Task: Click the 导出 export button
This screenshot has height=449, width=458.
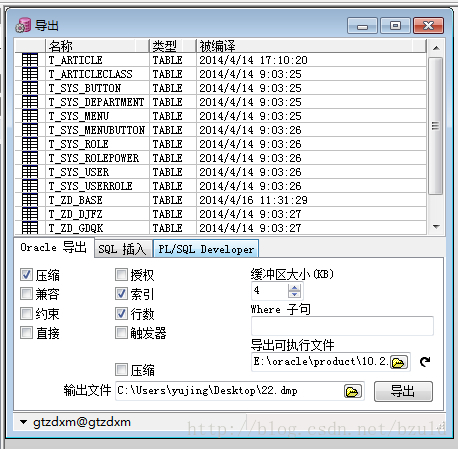Action: click(x=403, y=391)
